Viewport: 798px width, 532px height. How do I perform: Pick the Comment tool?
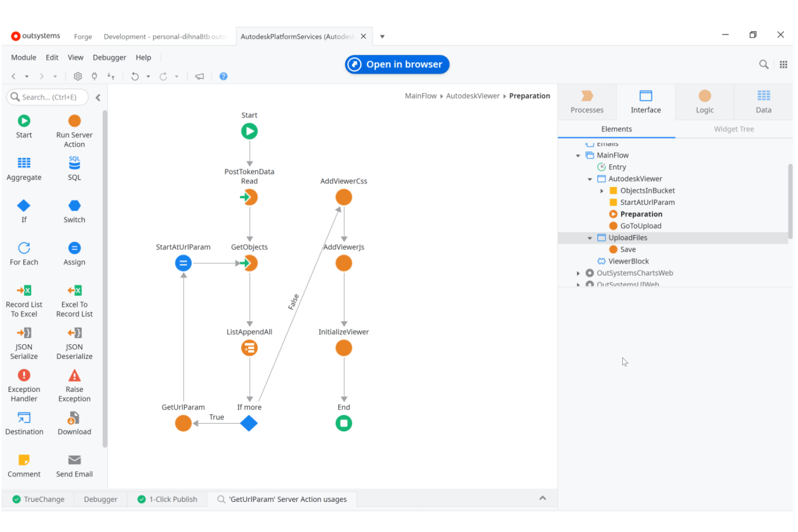tap(24, 466)
